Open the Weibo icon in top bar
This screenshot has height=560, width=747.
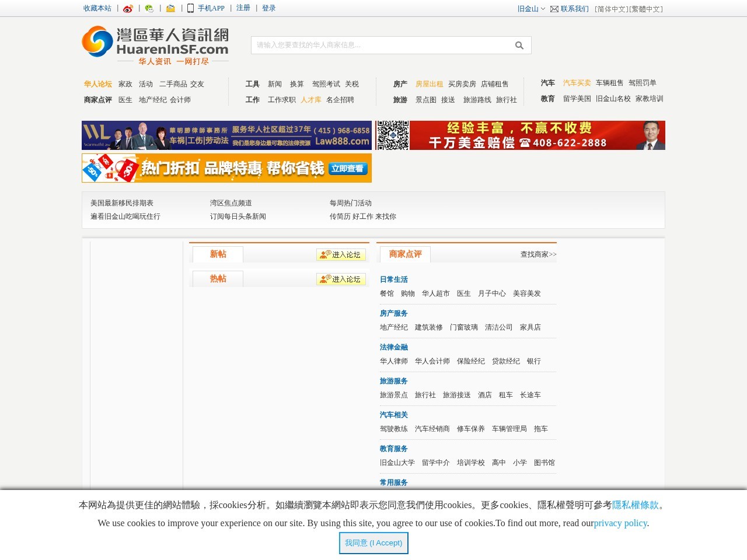[128, 9]
